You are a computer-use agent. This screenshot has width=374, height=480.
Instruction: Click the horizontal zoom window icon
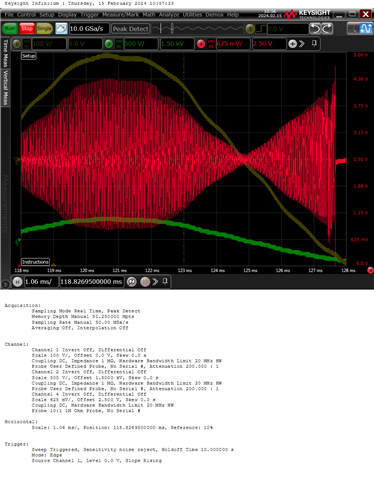click(132, 282)
